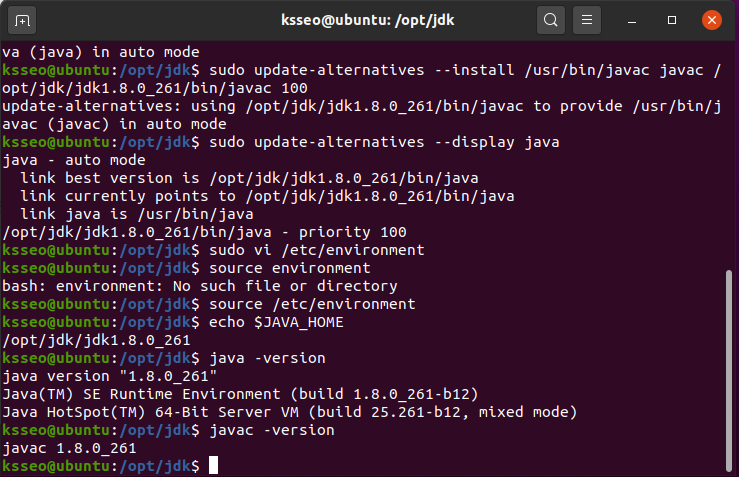Viewport: 739px width, 477px height.
Task: Maximize the terminal window
Action: 672,20
